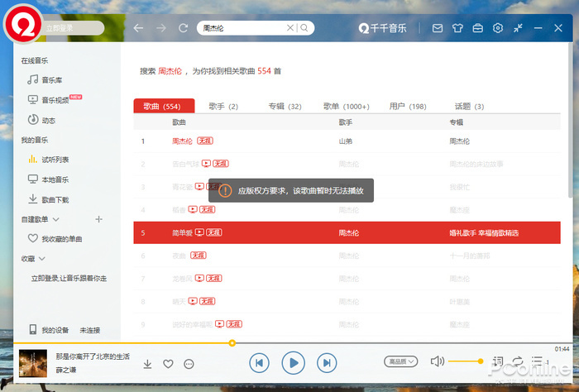Switch to the 专辑 (32) tab
The height and width of the screenshot is (392, 579).
[x=285, y=107]
